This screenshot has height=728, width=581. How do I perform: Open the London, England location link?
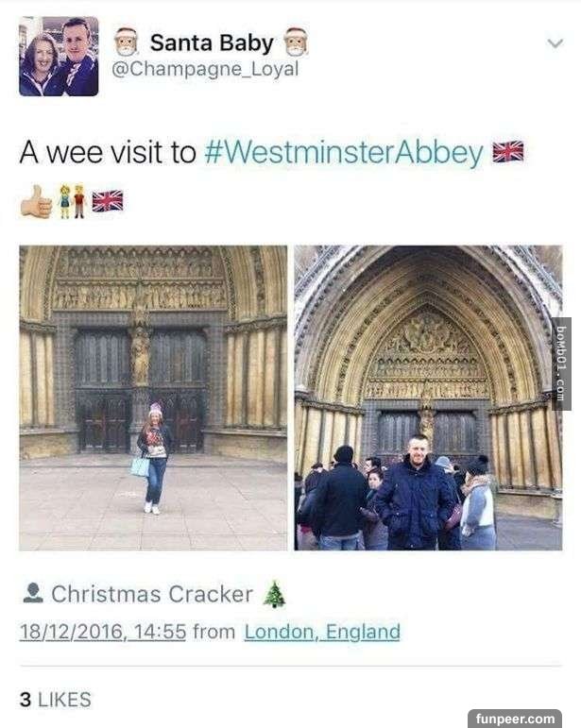click(x=322, y=632)
